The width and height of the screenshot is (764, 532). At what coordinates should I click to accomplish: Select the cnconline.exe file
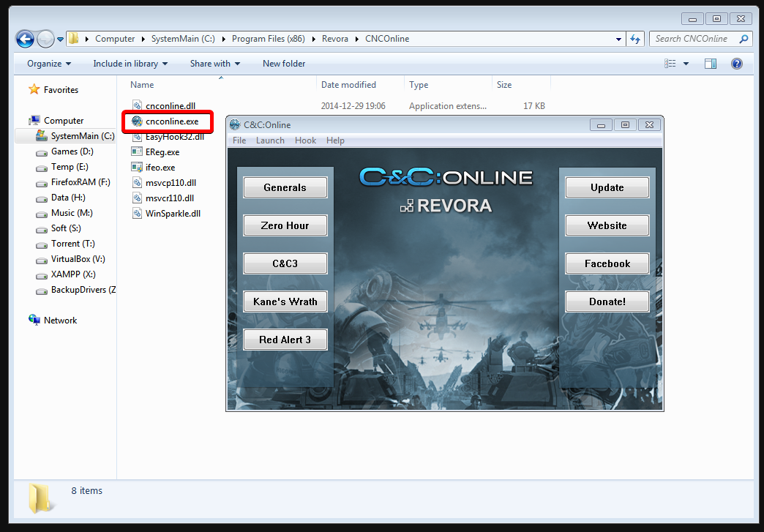165,121
